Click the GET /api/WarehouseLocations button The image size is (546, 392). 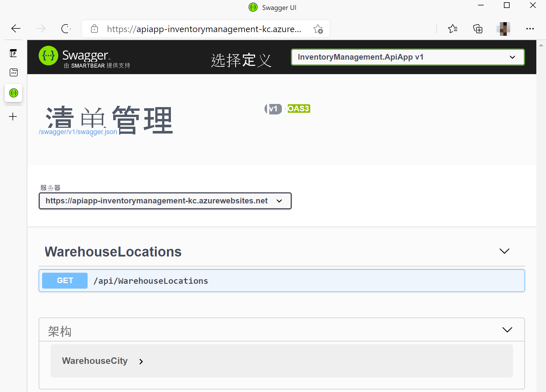coord(282,281)
